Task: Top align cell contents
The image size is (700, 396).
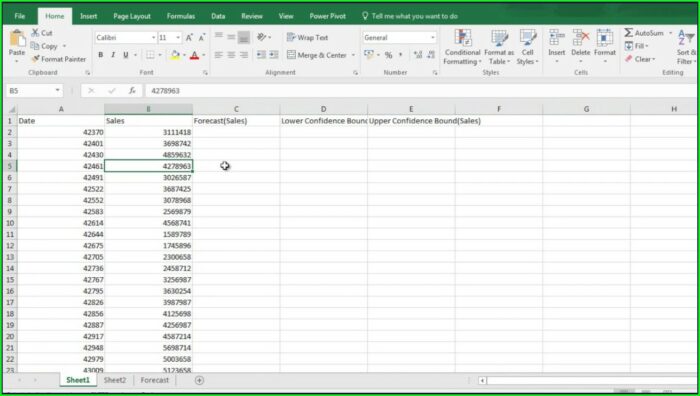Action: click(x=219, y=37)
